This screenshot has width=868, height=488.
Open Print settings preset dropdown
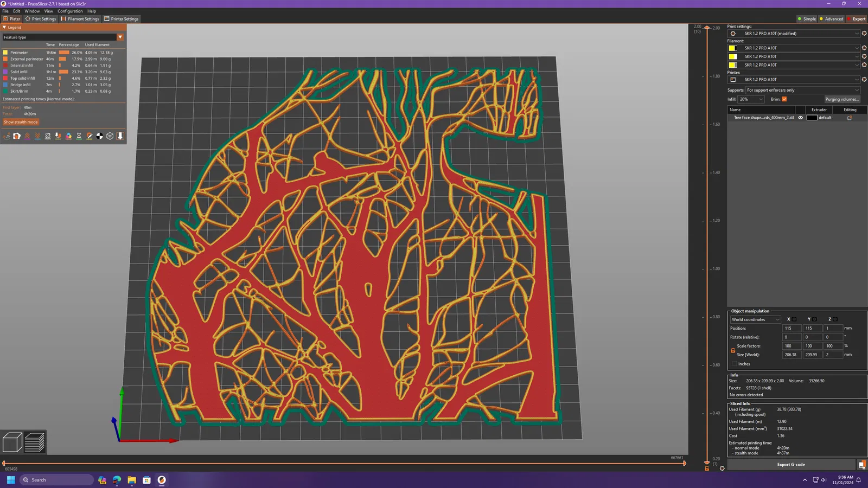[x=794, y=34]
